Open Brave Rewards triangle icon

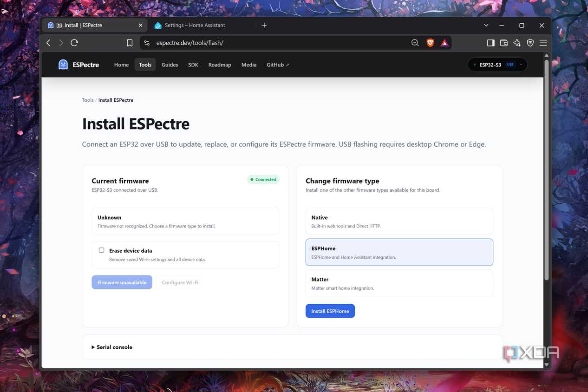click(x=444, y=43)
